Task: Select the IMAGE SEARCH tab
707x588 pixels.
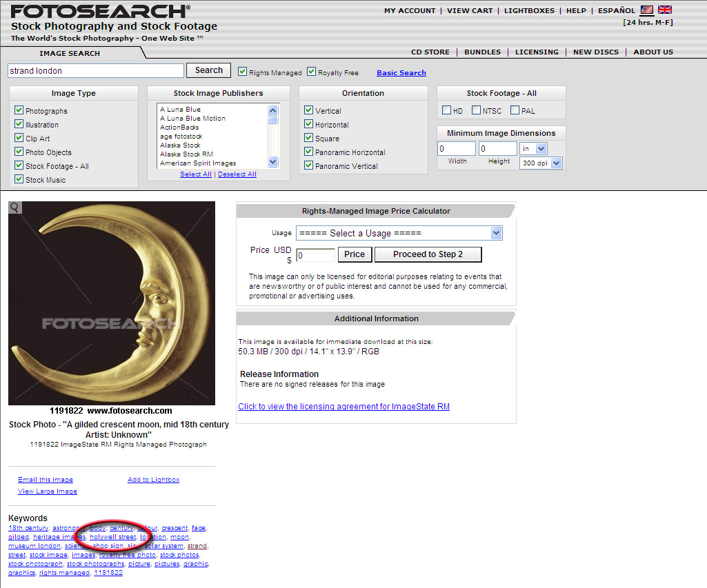Action: point(70,53)
